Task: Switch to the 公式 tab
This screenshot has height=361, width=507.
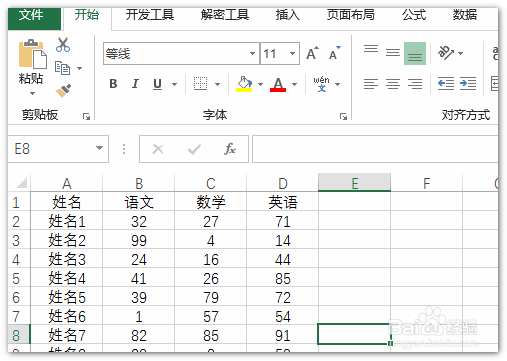Action: (x=414, y=15)
